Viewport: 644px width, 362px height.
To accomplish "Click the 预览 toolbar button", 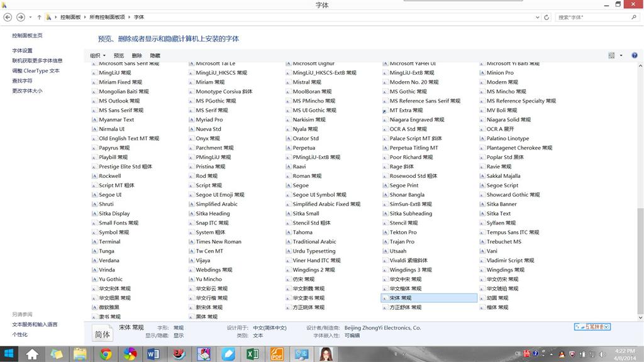I will 119,55.
